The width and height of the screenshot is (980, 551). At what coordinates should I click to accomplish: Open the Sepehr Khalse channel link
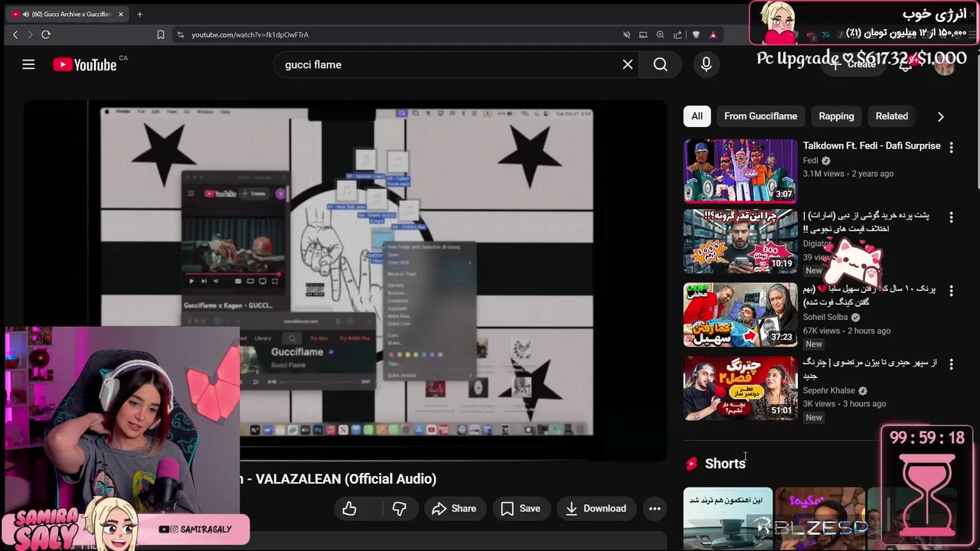coord(829,390)
